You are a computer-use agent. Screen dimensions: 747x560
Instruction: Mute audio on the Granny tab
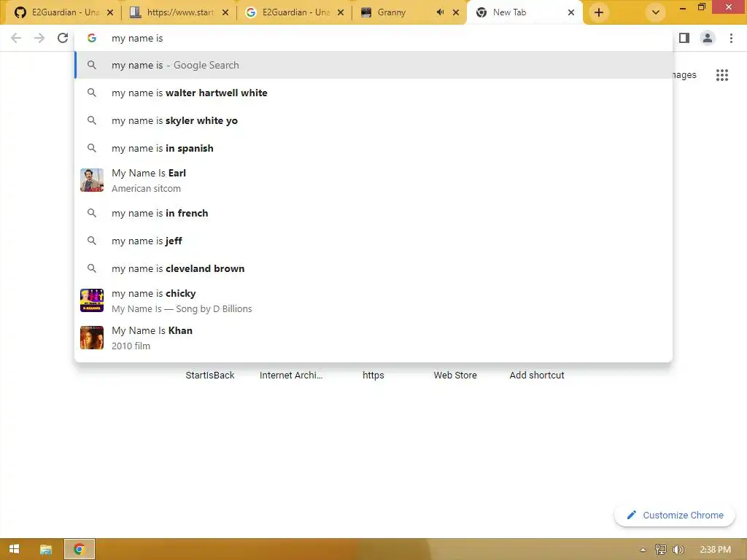(440, 12)
